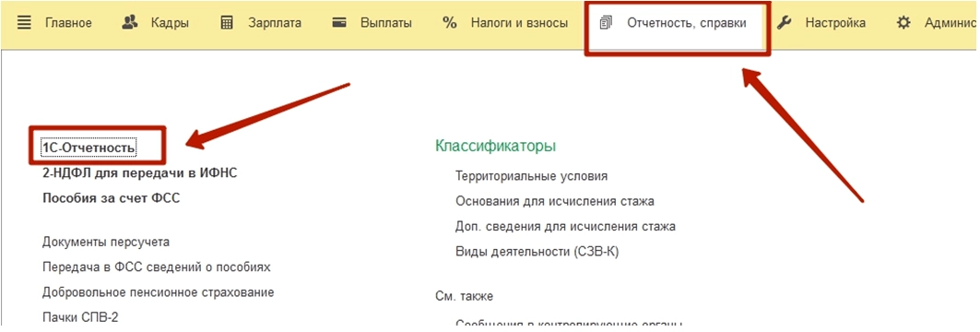The image size is (980, 332).
Task: Click the gear icon for Администрирование
Action: 903,23
